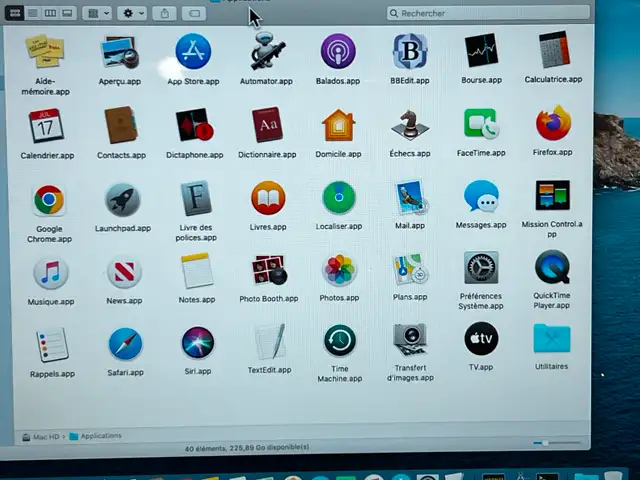Click Applications in the path bar
640x480 pixels.
[x=96, y=436]
